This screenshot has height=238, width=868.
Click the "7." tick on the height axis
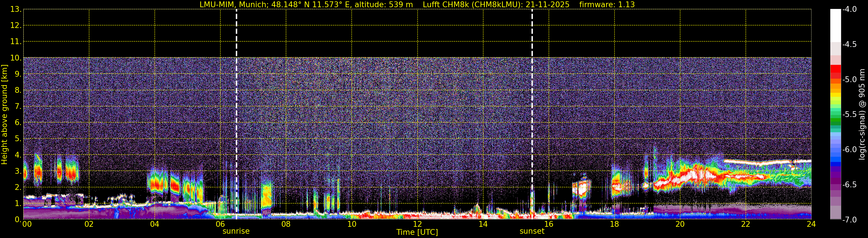[x=18, y=106]
